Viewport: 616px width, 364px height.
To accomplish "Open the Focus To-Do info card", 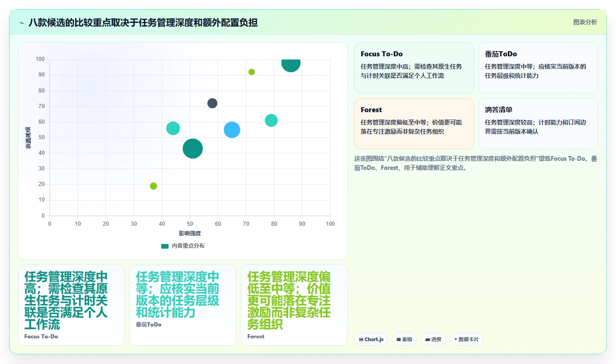I will pyautogui.click(x=414, y=68).
